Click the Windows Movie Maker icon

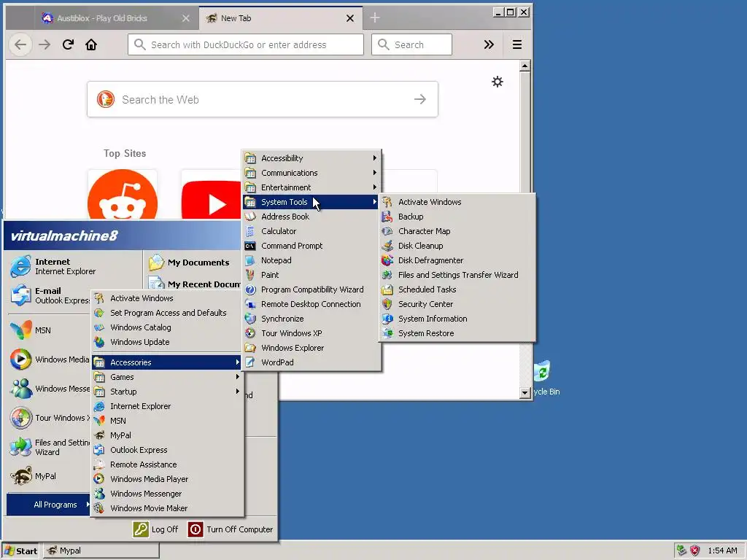click(x=99, y=508)
